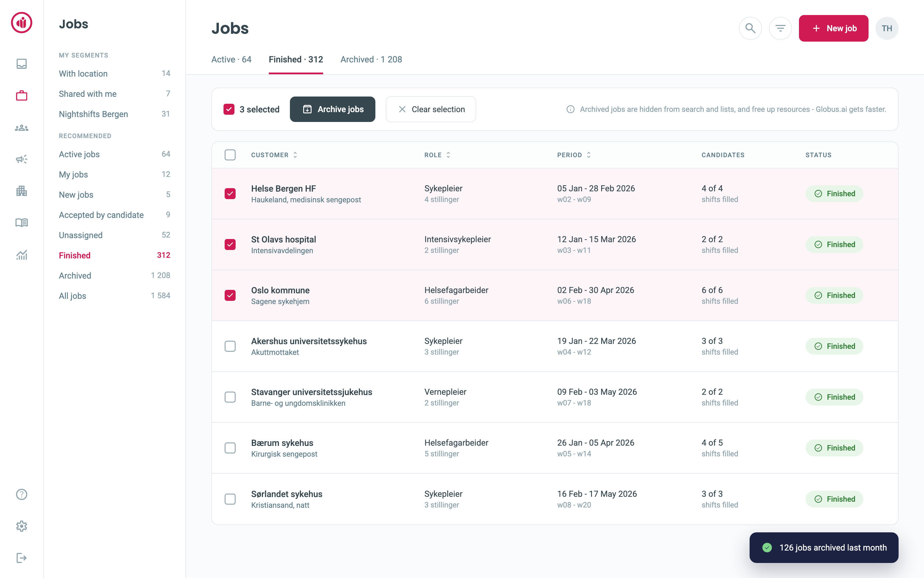Open the With location segment
The image size is (924, 578).
114,73
